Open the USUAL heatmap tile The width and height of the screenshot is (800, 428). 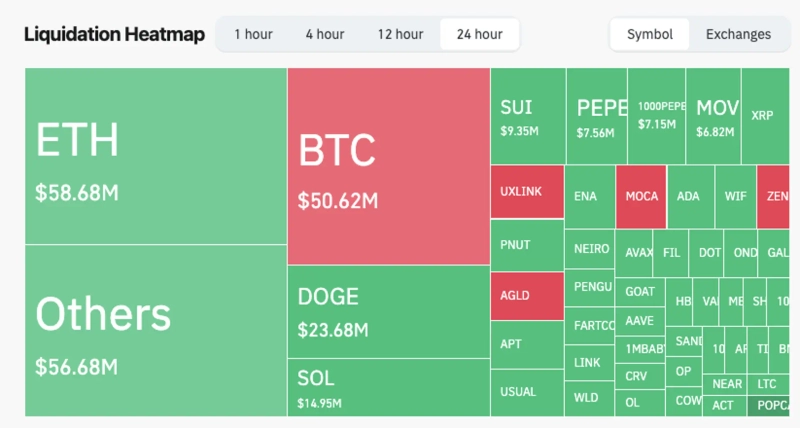pyautogui.click(x=527, y=392)
